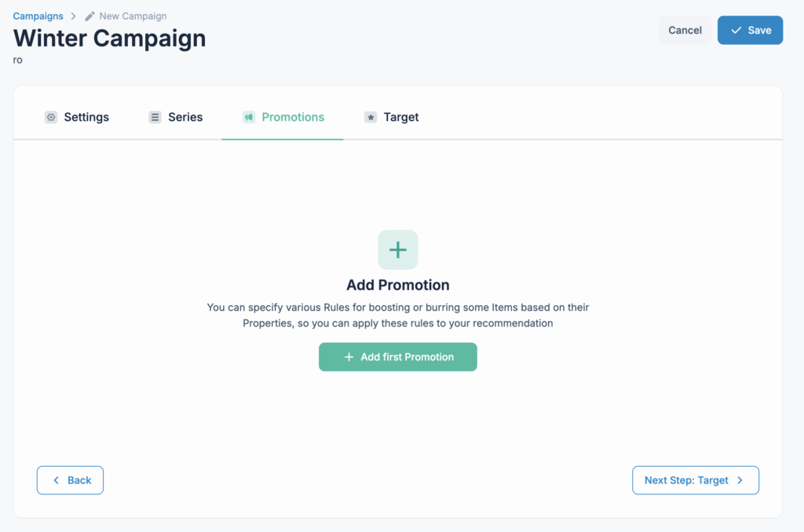Screen dimensions: 804x532
Task: Click the star icon on Target tab
Action: tap(371, 117)
